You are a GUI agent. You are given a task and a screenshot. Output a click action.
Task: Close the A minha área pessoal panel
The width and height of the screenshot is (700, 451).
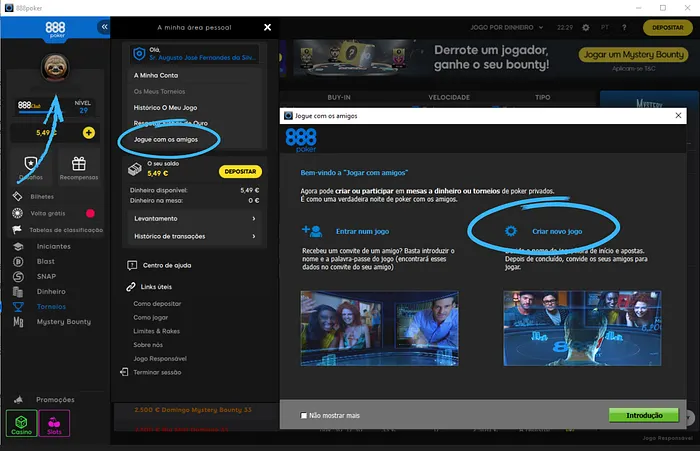(267, 27)
